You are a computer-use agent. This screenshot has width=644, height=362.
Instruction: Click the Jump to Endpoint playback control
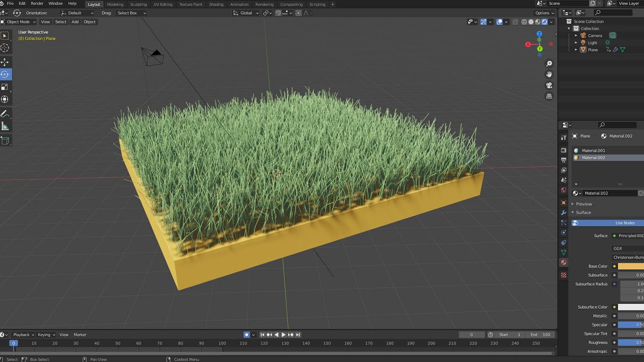point(298,334)
